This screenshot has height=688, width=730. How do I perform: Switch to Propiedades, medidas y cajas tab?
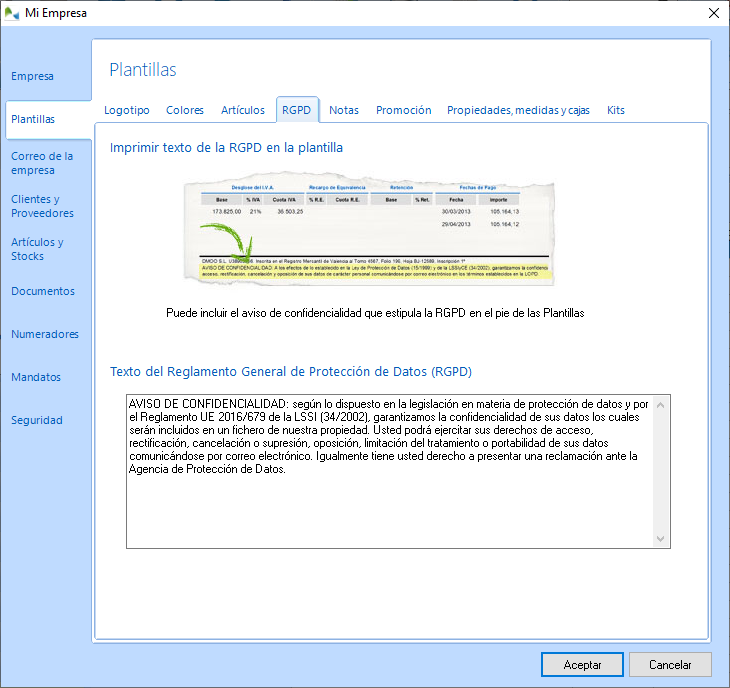pos(518,110)
